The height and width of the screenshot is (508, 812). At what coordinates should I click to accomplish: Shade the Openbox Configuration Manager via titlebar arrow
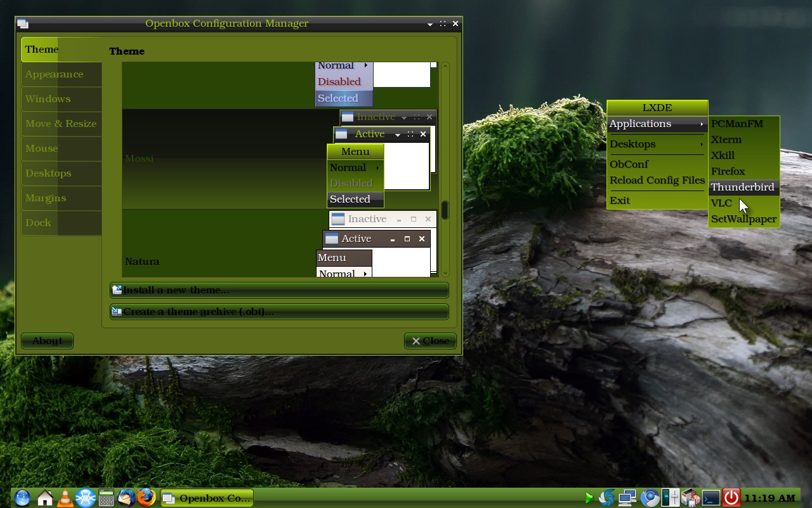(430, 24)
